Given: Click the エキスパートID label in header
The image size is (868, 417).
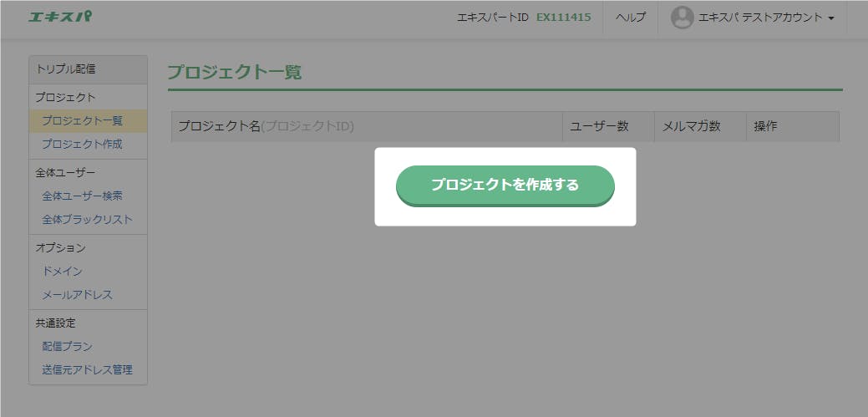Looking at the screenshot, I should (x=493, y=18).
